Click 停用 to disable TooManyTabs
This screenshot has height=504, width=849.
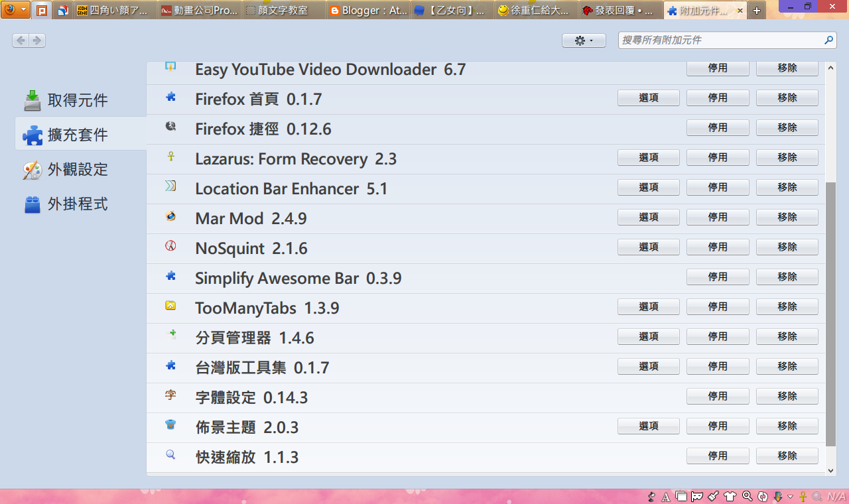click(718, 306)
